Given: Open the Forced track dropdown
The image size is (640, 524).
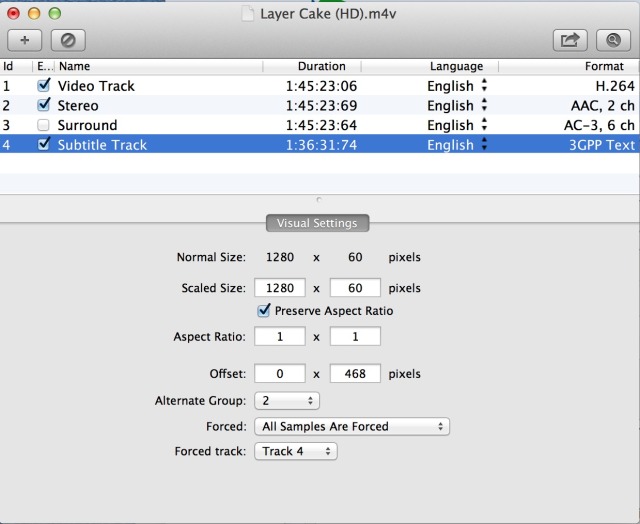Looking at the screenshot, I should coord(296,451).
